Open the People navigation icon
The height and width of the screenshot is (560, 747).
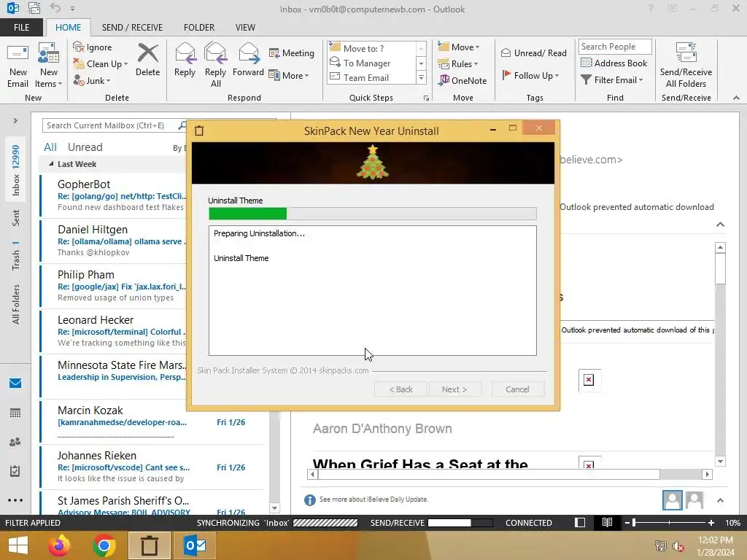[x=15, y=442]
